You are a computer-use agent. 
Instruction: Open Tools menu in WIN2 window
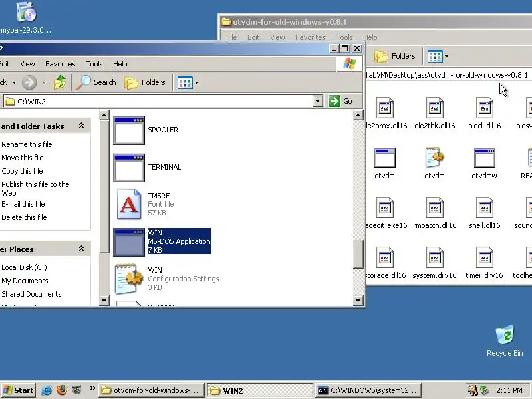94,64
